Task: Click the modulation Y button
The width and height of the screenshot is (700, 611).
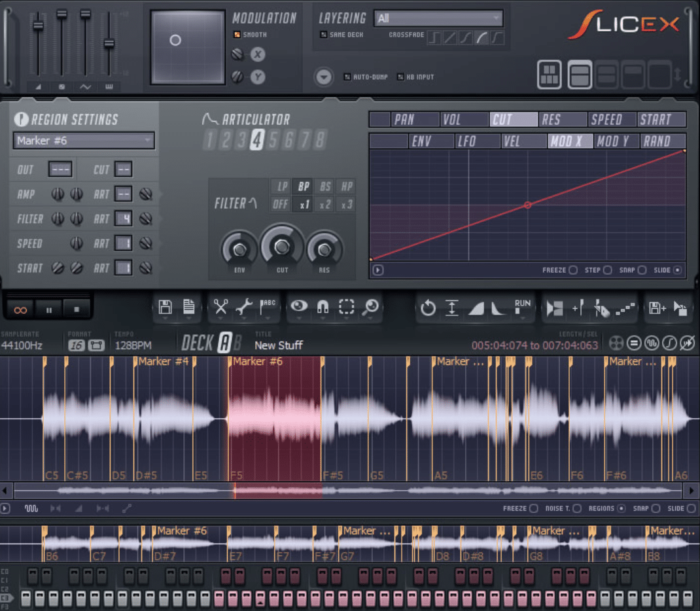Action: click(258, 77)
